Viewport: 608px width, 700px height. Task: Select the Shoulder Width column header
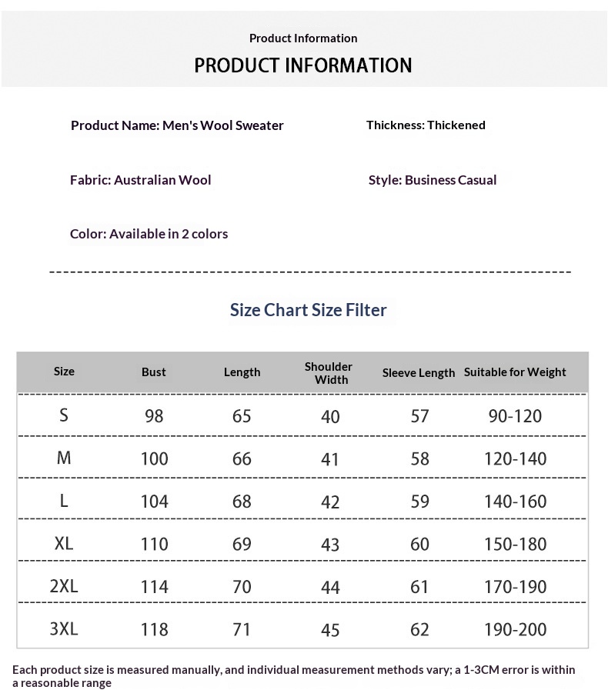pyautogui.click(x=329, y=373)
